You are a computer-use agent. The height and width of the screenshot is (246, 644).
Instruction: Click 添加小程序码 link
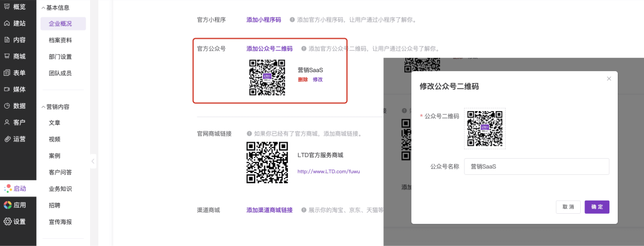(264, 20)
